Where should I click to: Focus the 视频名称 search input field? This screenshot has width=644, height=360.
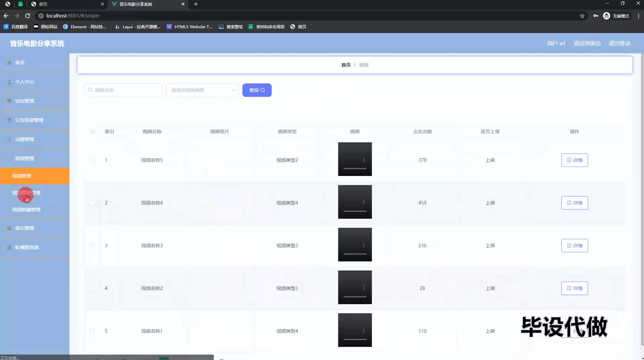[123, 90]
